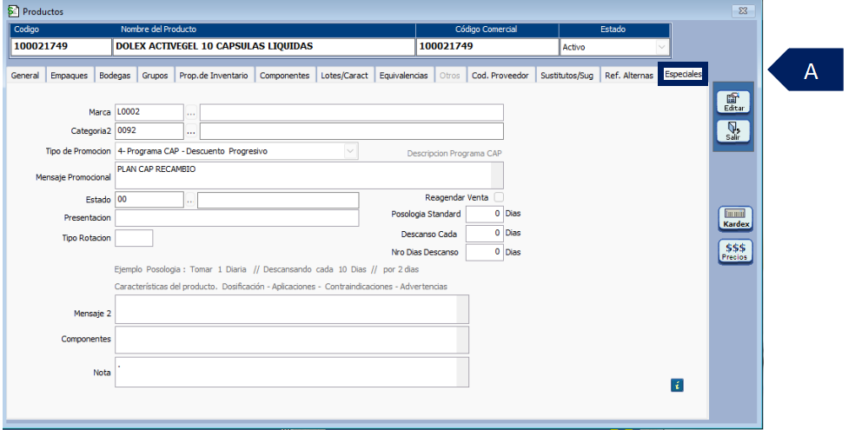Click the Componentes text area scrollbar
This screenshot has height=430, width=868.
[x=463, y=340]
